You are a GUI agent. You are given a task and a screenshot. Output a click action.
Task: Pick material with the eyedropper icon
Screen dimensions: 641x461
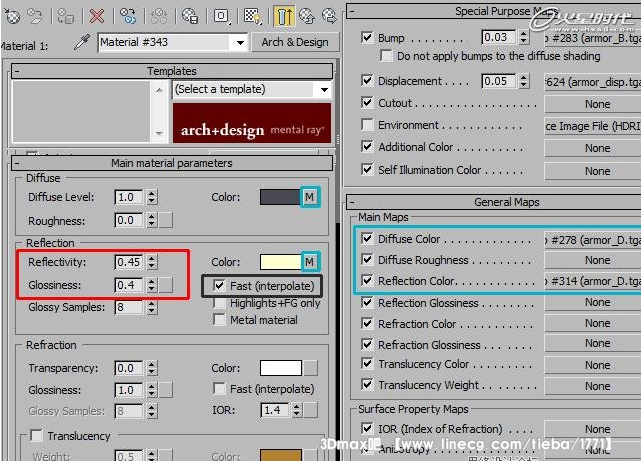(x=82, y=42)
